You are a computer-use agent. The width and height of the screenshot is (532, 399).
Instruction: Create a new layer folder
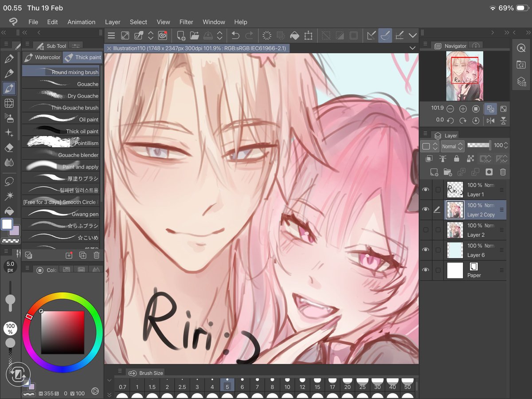coord(448,172)
